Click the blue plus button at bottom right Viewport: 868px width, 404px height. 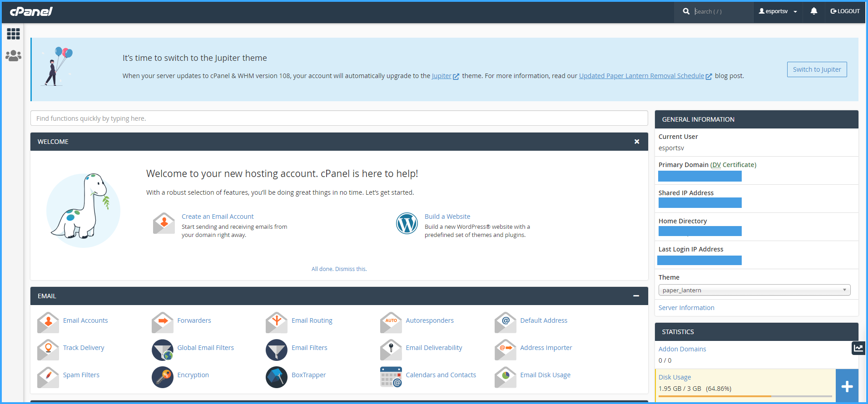847,386
